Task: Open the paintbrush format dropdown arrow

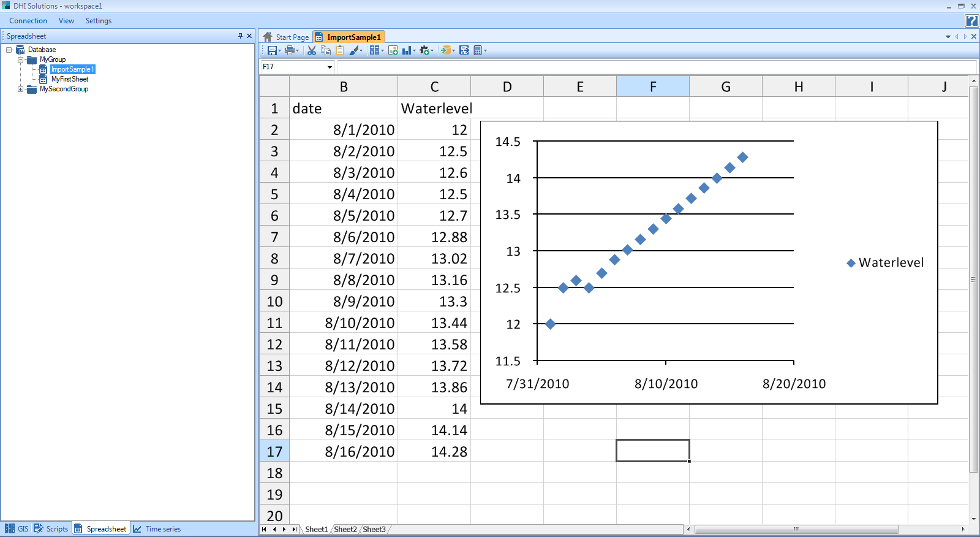Action: coord(361,51)
